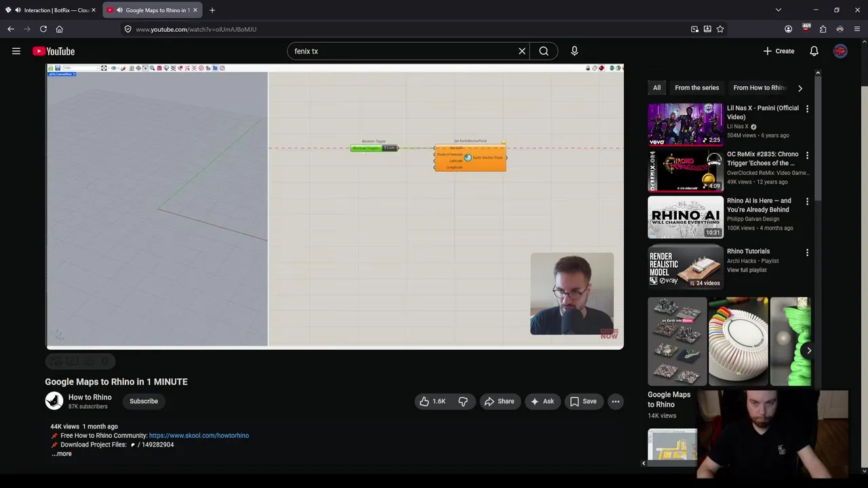Viewport: 868px width, 488px height.
Task: Go back with the browser back arrow
Action: coord(11,29)
